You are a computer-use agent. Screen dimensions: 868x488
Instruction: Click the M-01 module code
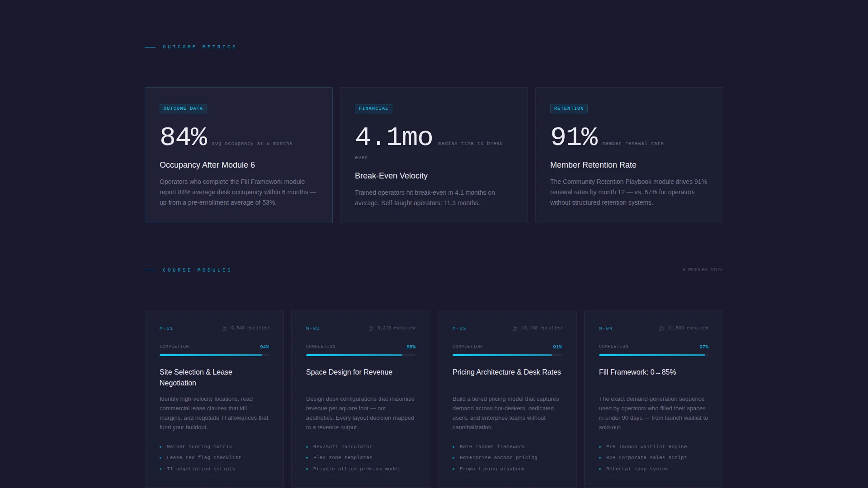(x=166, y=328)
